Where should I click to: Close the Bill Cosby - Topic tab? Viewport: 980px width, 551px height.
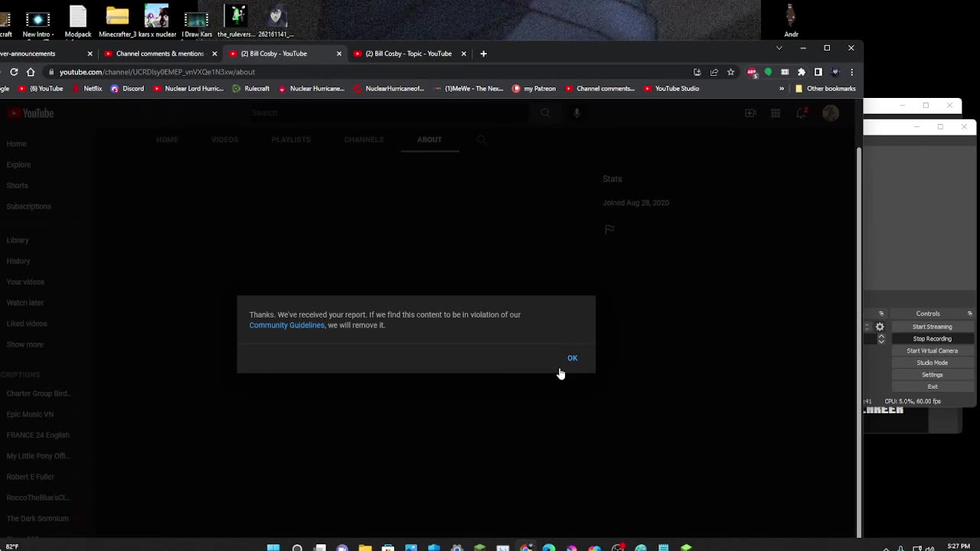(463, 54)
